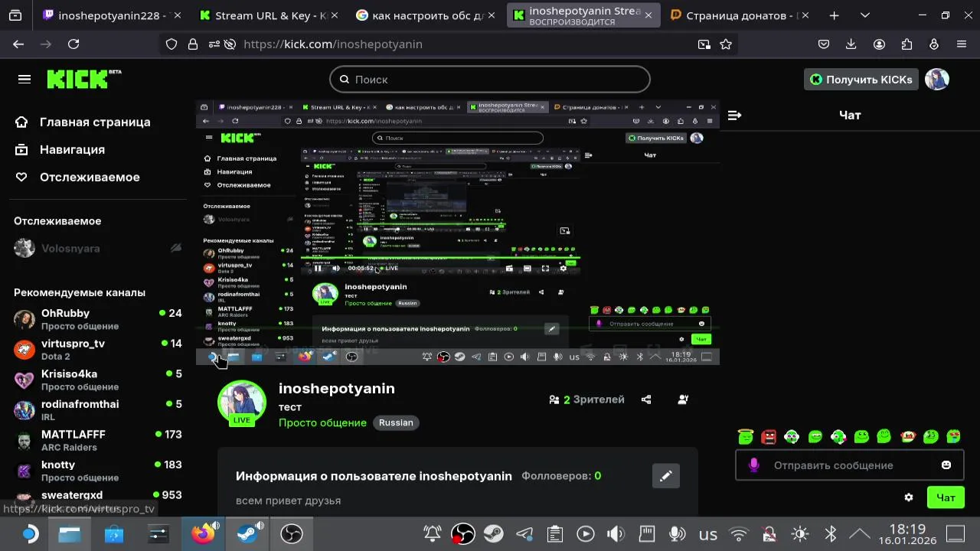Open the emoji picker in message box

click(946, 465)
